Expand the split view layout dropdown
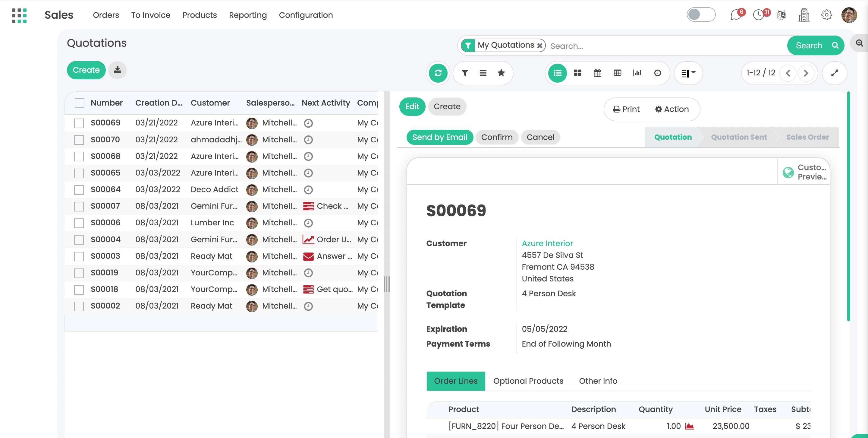Viewport: 868px width, 438px height. coord(688,73)
